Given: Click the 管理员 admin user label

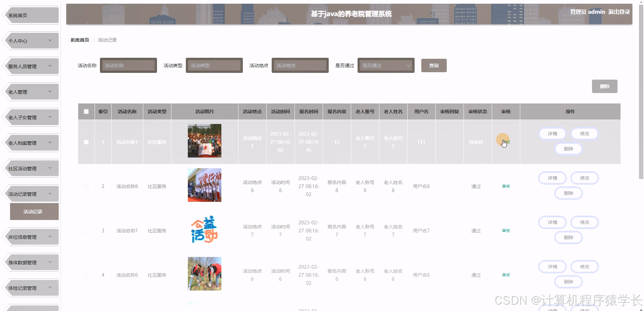Looking at the screenshot, I should [x=587, y=12].
